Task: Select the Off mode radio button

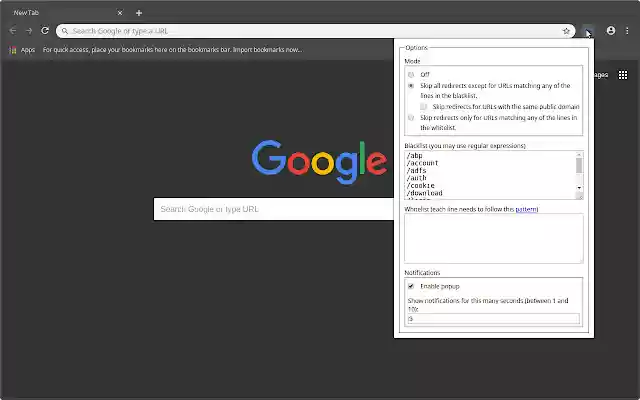Action: (411, 75)
